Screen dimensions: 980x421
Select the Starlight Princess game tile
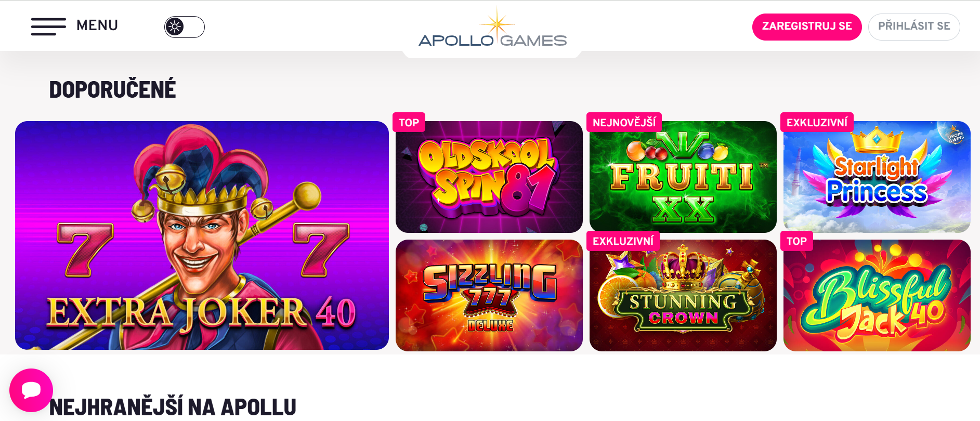[x=877, y=177]
